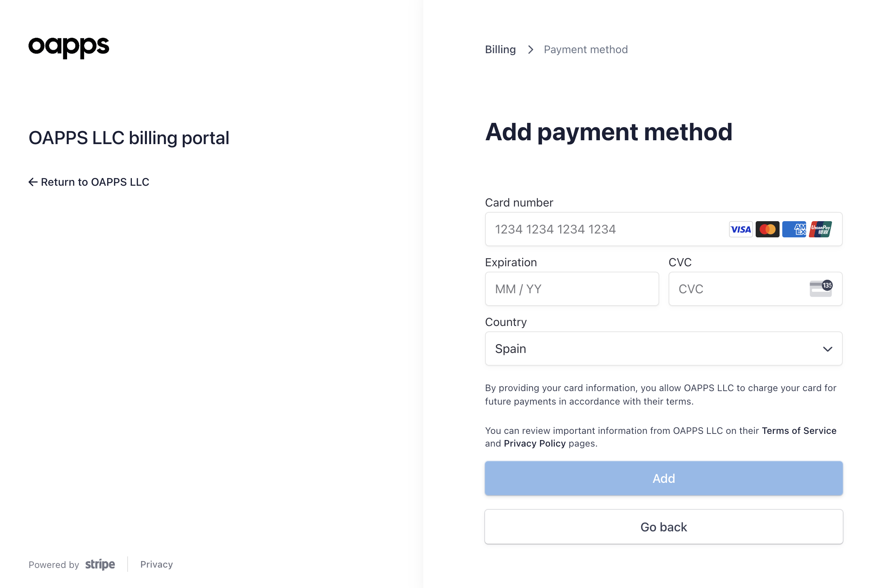896x588 pixels.
Task: Select the Payment method breadcrumb
Action: click(586, 50)
